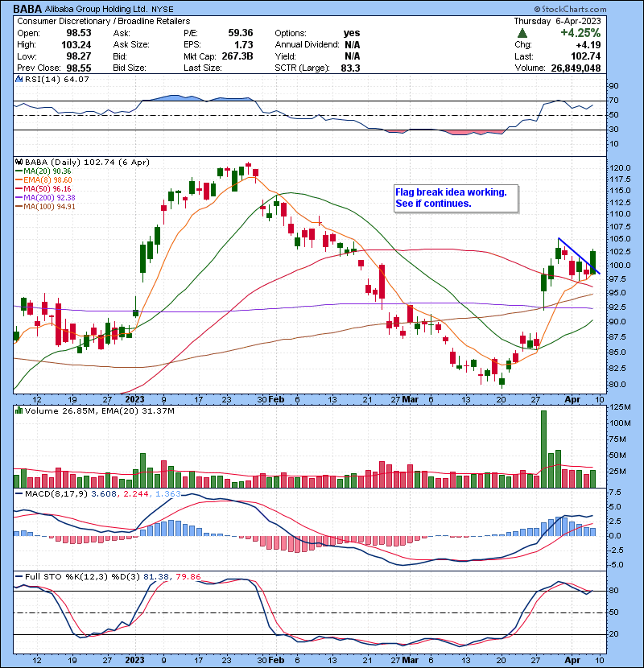Click the RSI(14) indicator line icon
The image size is (644, 668).
pyautogui.click(x=19, y=79)
